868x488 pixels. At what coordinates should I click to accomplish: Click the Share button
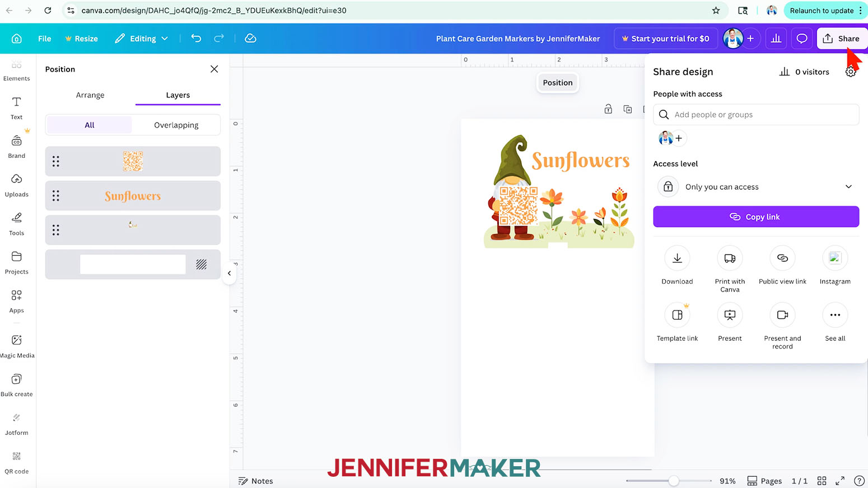point(841,39)
